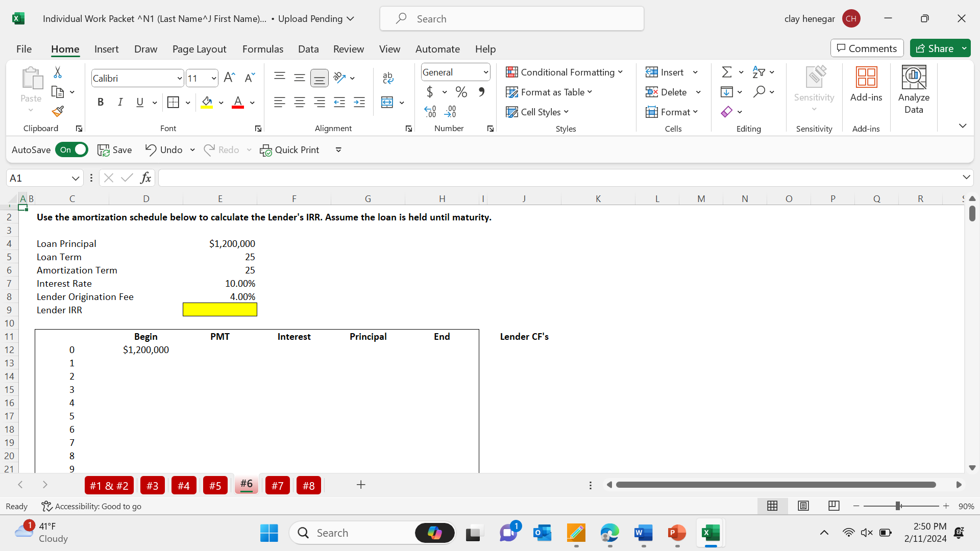Toggle AutoSave off
Viewport: 980px width, 551px height.
click(71, 149)
